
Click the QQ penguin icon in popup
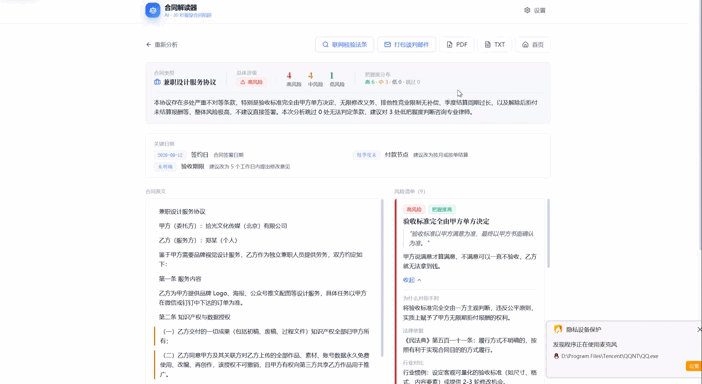556,356
